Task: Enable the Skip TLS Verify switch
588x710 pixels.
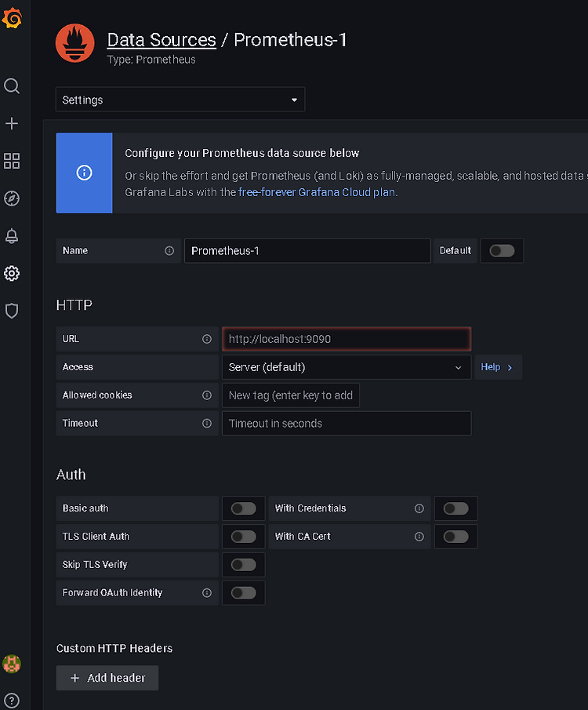Action: point(244,565)
